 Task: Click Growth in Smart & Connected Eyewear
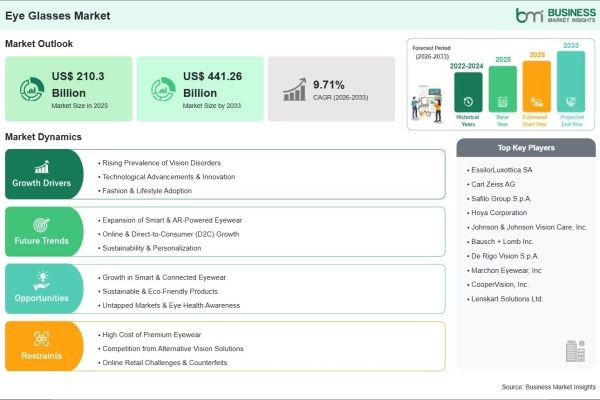(164, 277)
